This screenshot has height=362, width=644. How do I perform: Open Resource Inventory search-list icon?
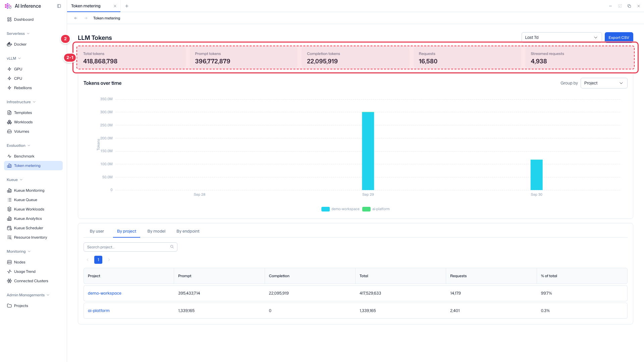pos(9,237)
